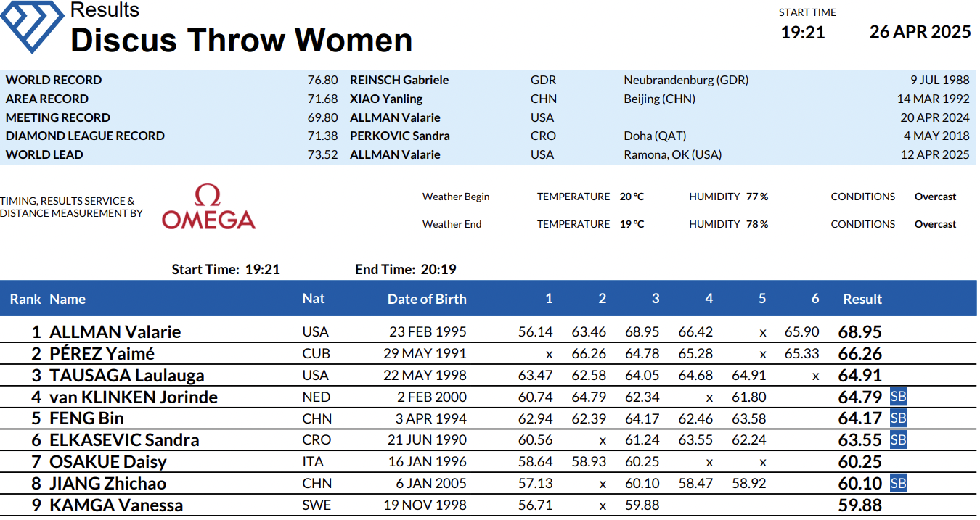
Task: Select the Name column header
Action: point(68,299)
